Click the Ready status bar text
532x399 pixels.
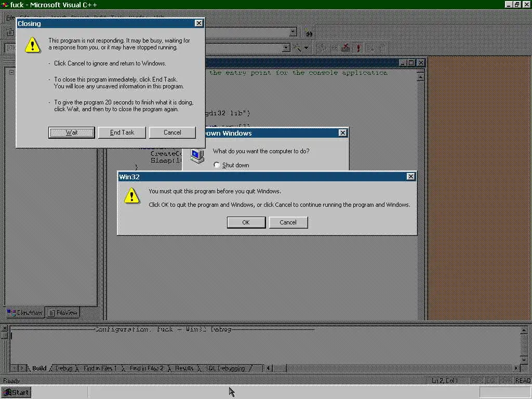pos(11,381)
